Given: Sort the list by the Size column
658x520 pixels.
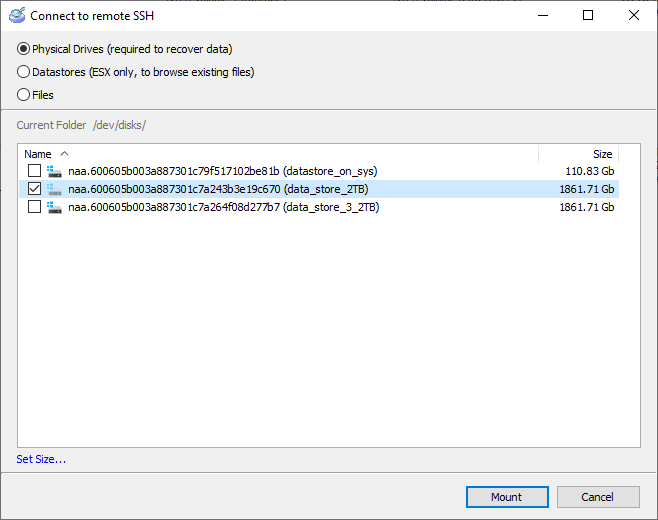Looking at the screenshot, I should click(x=602, y=154).
